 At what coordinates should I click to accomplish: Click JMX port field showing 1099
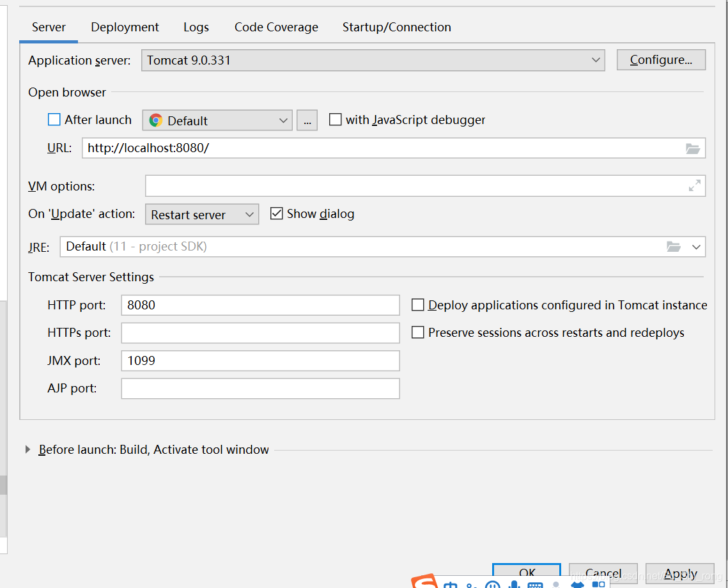click(261, 360)
